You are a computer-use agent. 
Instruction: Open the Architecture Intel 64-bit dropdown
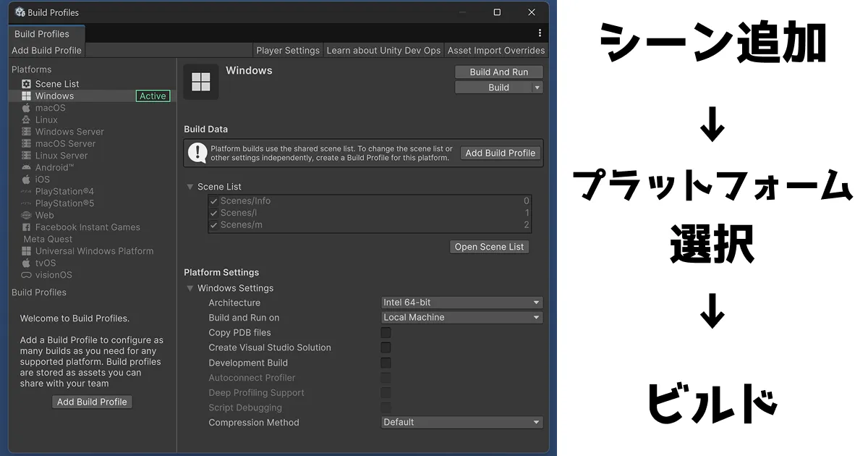pos(461,303)
